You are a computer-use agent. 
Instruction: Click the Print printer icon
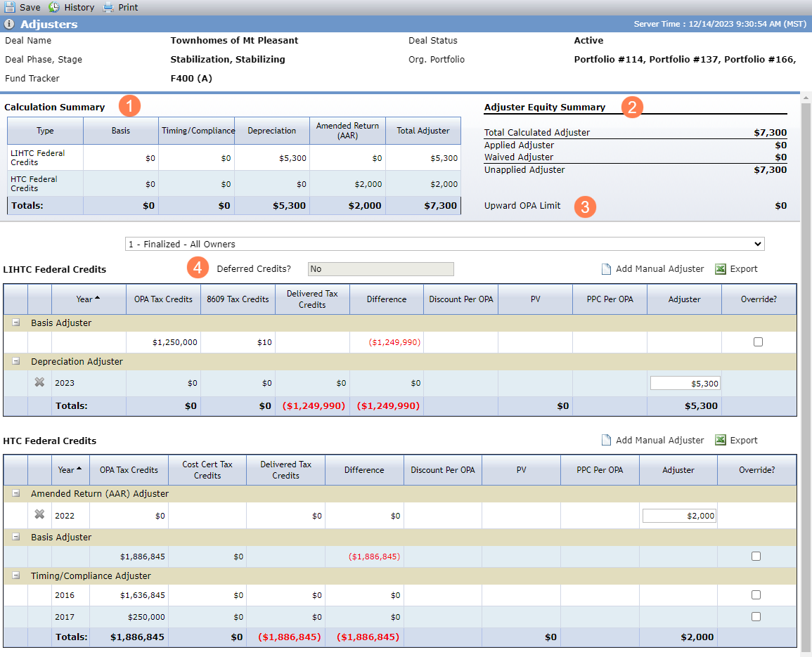tap(108, 7)
